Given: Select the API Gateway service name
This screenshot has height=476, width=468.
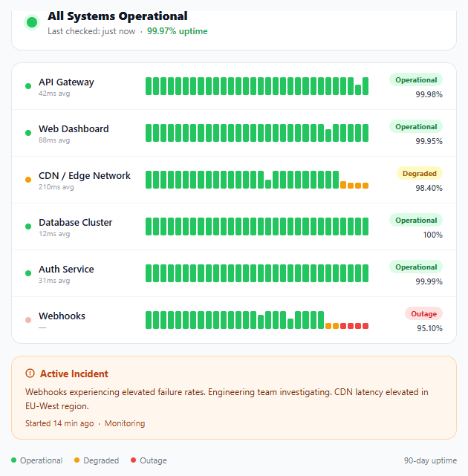Looking at the screenshot, I should click(66, 82).
